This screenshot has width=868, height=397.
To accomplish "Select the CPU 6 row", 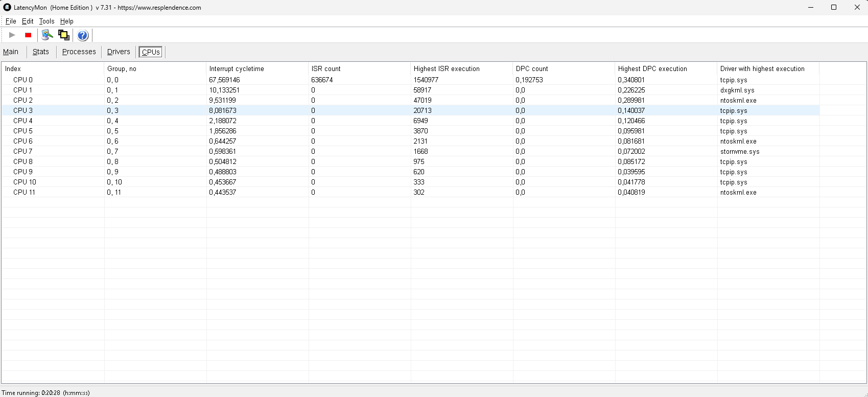I will point(411,141).
